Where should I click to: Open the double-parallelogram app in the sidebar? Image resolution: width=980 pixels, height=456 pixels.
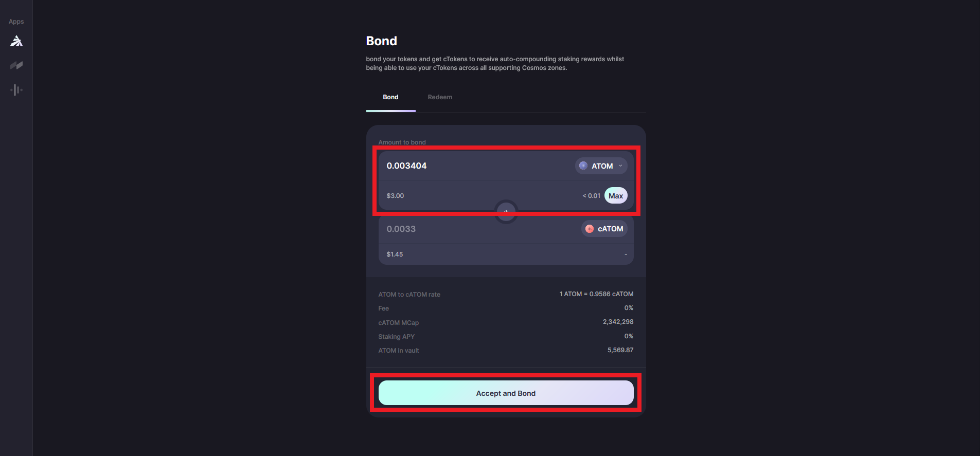16,65
